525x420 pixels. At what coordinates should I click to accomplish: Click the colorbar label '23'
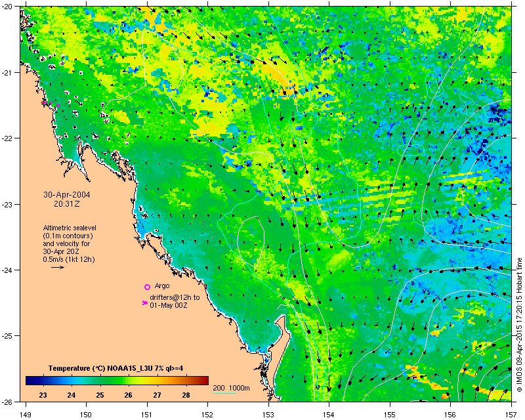click(x=43, y=395)
